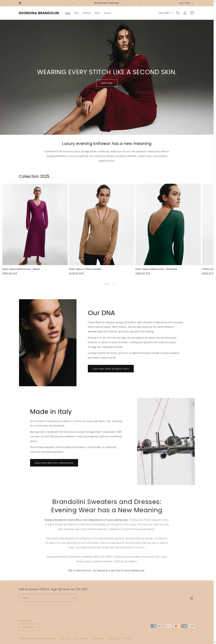Open the shopping cart icon

point(192,13)
